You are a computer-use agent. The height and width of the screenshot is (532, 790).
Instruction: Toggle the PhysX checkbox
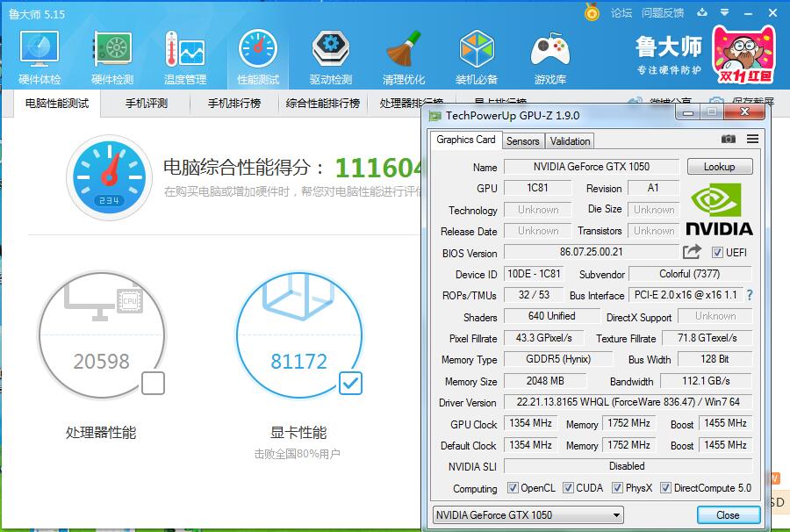[x=617, y=488]
